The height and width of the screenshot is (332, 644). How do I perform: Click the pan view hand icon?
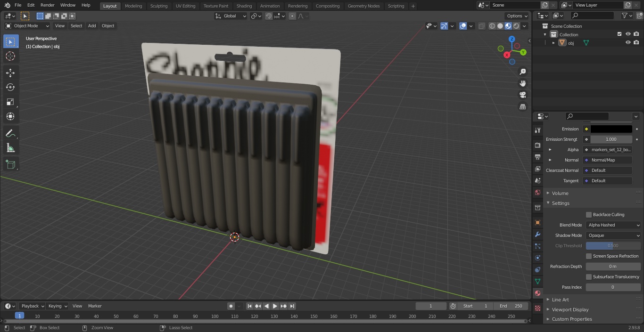[523, 83]
